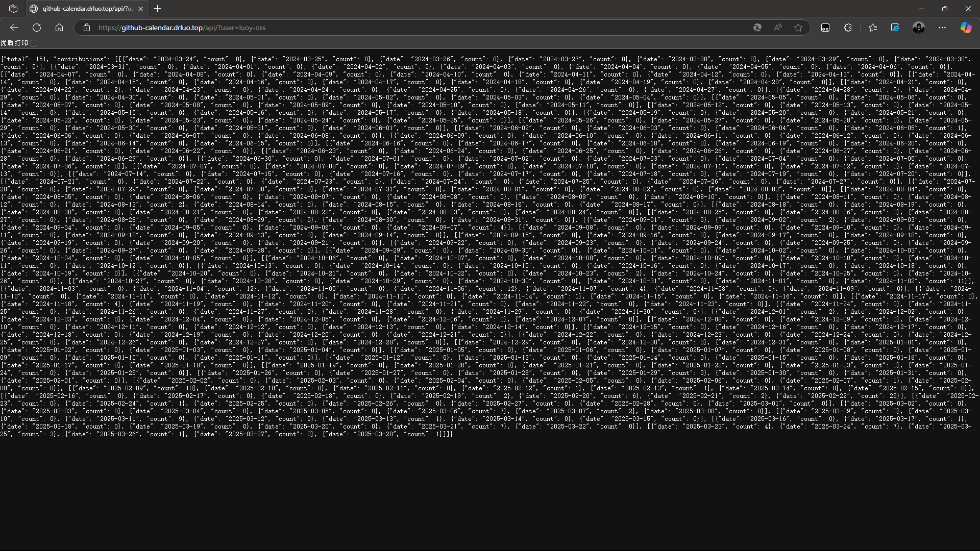Add this page to favorites
Screen dimensions: 980x551
(x=798, y=28)
